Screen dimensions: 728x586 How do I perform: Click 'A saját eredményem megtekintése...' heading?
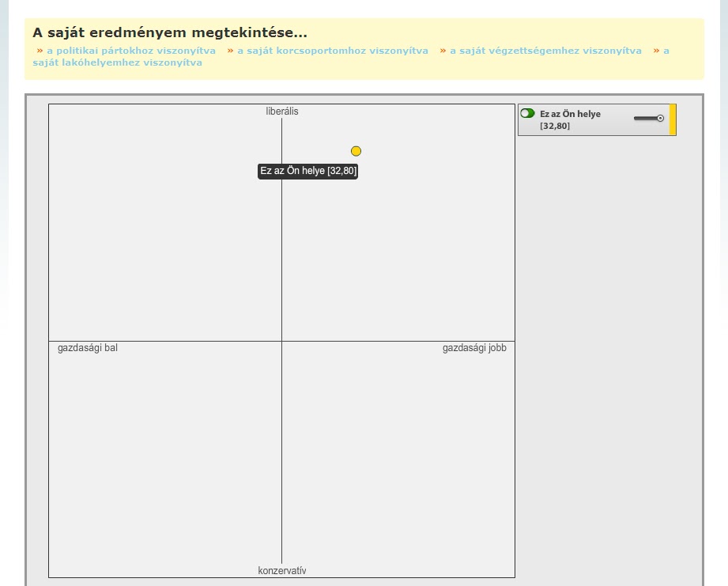170,33
